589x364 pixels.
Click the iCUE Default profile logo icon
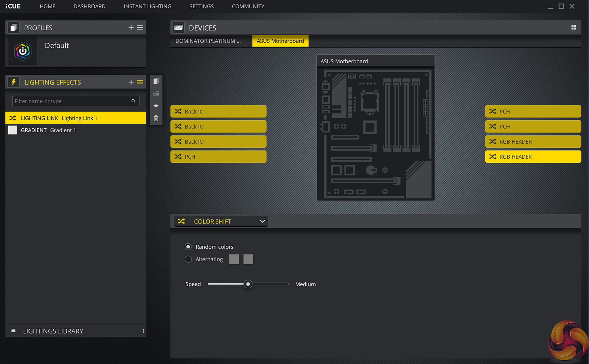23,51
